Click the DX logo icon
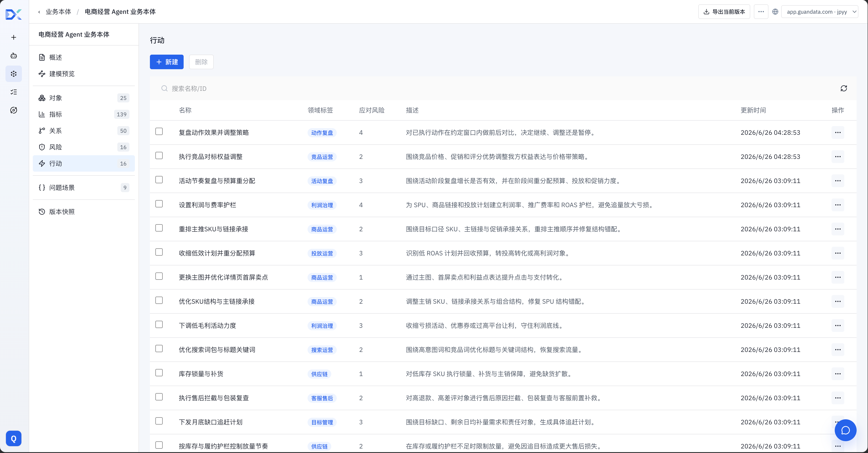The image size is (868, 453). [x=13, y=14]
